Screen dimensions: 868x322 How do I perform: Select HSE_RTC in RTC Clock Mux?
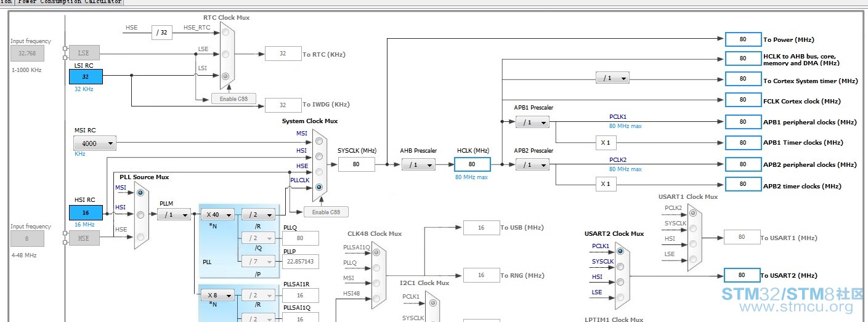click(227, 32)
